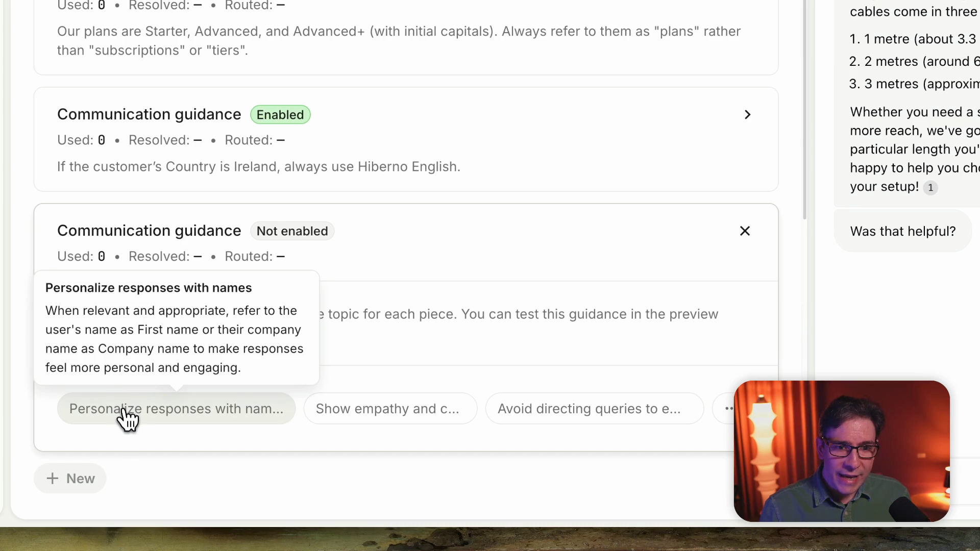Expand the enabled Communication guidance chevron
The width and height of the screenshot is (980, 551).
(747, 115)
